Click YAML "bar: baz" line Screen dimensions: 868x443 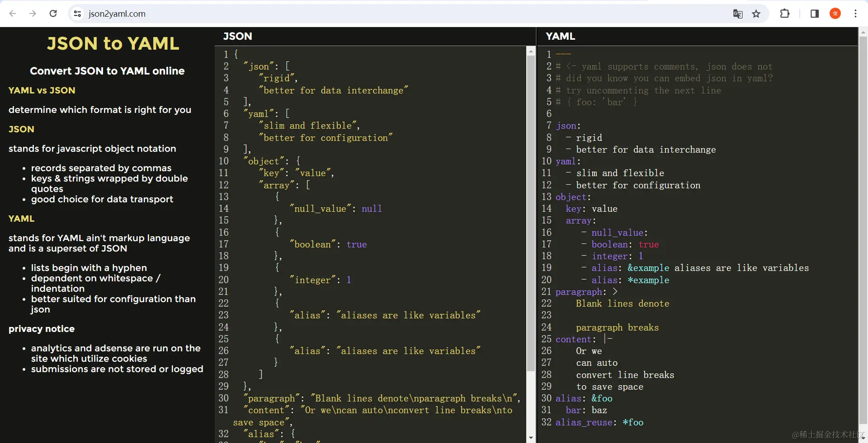tap(586, 410)
